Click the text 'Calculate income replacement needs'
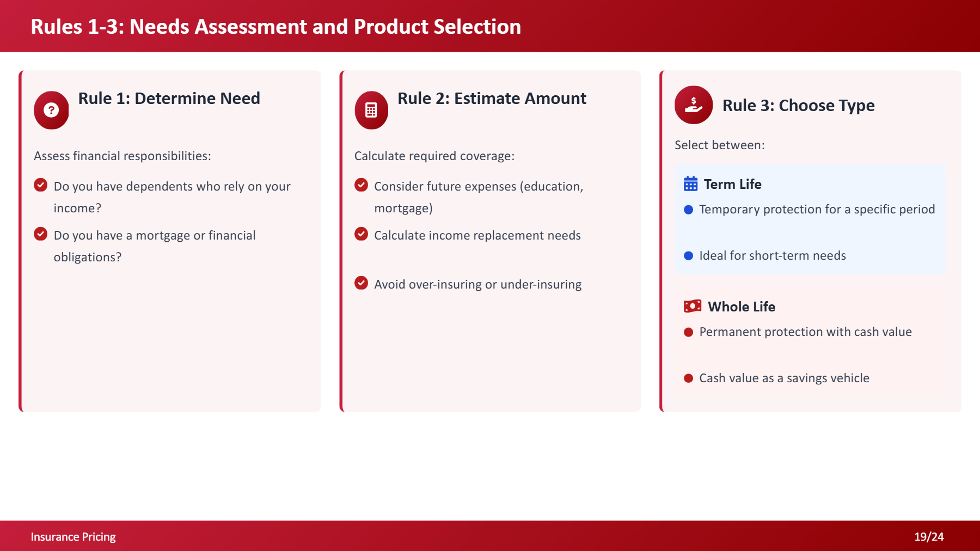Viewport: 980px width, 551px height. tap(477, 235)
